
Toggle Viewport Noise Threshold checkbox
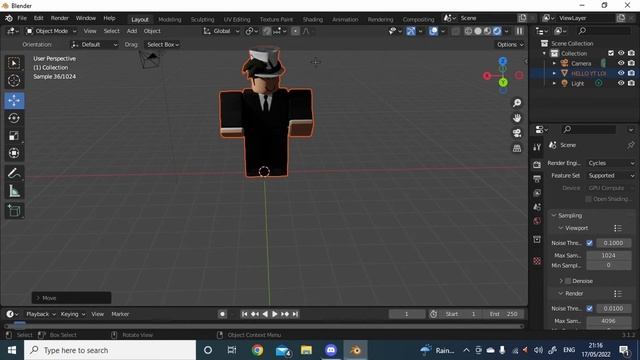click(x=589, y=243)
